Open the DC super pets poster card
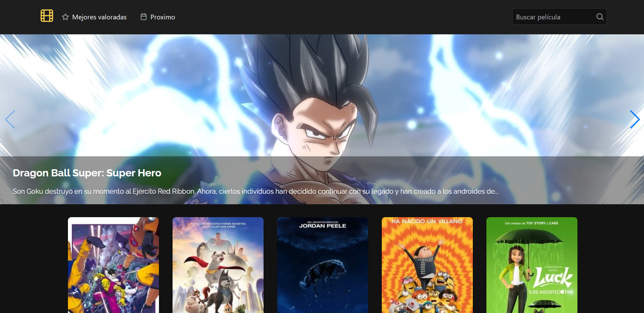This screenshot has height=313, width=644. [218, 265]
